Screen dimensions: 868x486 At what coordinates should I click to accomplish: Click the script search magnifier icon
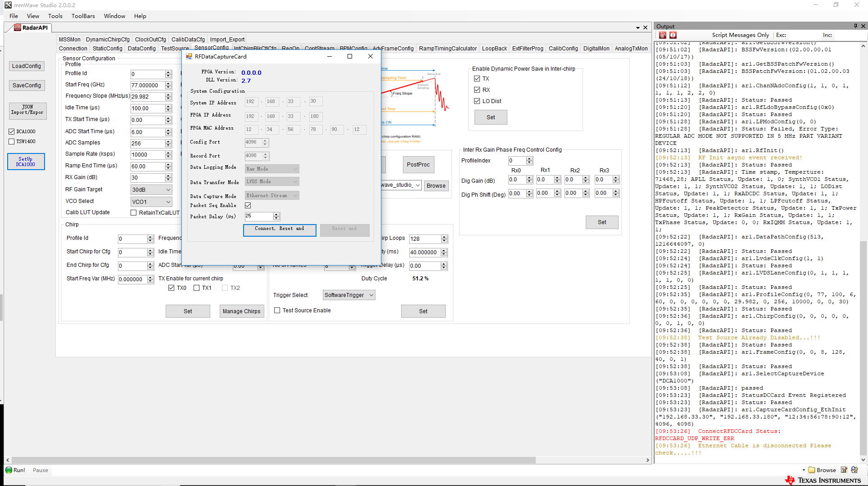pyautogui.click(x=854, y=470)
